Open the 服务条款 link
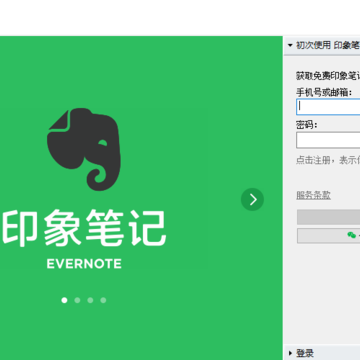 (313, 195)
